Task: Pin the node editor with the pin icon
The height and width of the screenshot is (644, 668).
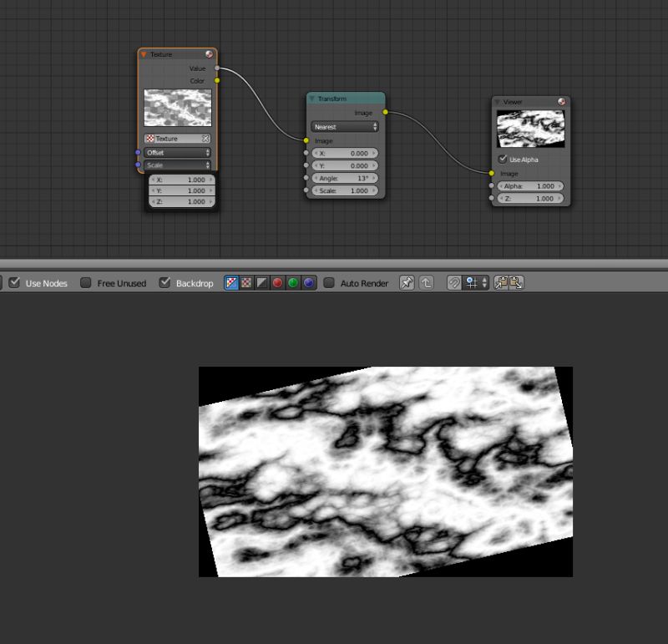Action: 407,282
